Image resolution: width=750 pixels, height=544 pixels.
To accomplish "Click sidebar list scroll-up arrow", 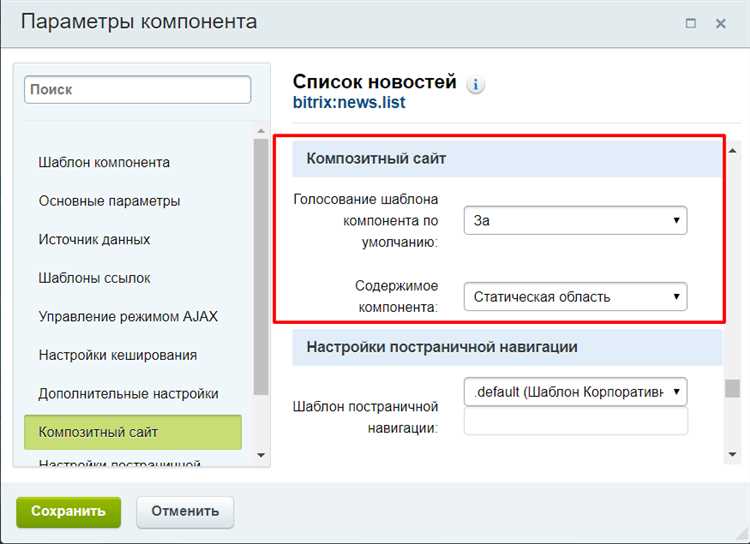I will point(261,131).
